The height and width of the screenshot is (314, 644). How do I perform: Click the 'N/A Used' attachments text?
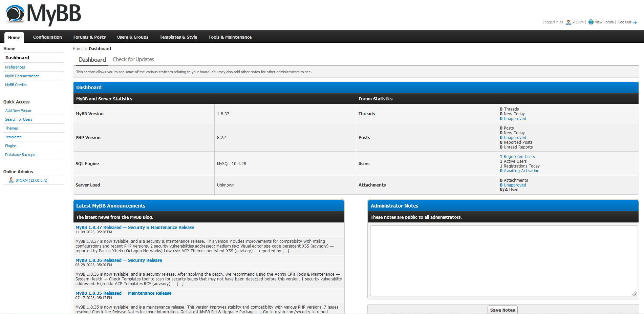tap(509, 190)
